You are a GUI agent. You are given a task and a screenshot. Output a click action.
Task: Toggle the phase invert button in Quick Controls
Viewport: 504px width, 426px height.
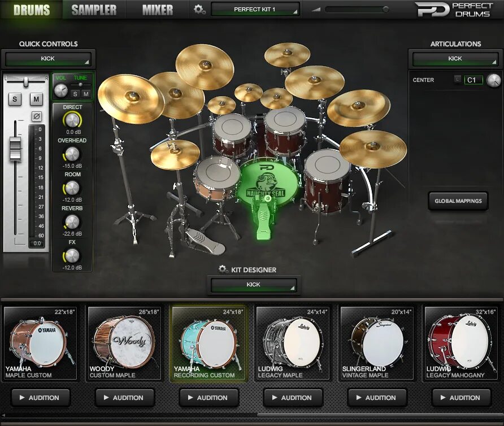pos(37,116)
